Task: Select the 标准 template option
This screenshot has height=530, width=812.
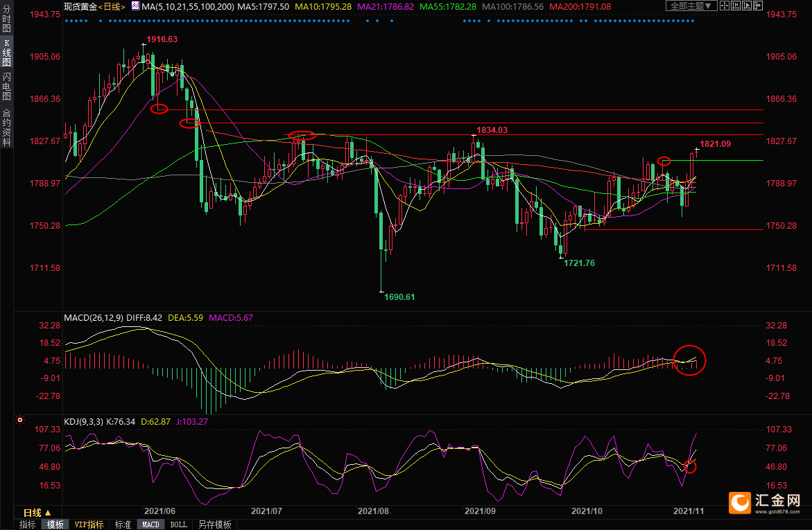Action: coord(123,524)
